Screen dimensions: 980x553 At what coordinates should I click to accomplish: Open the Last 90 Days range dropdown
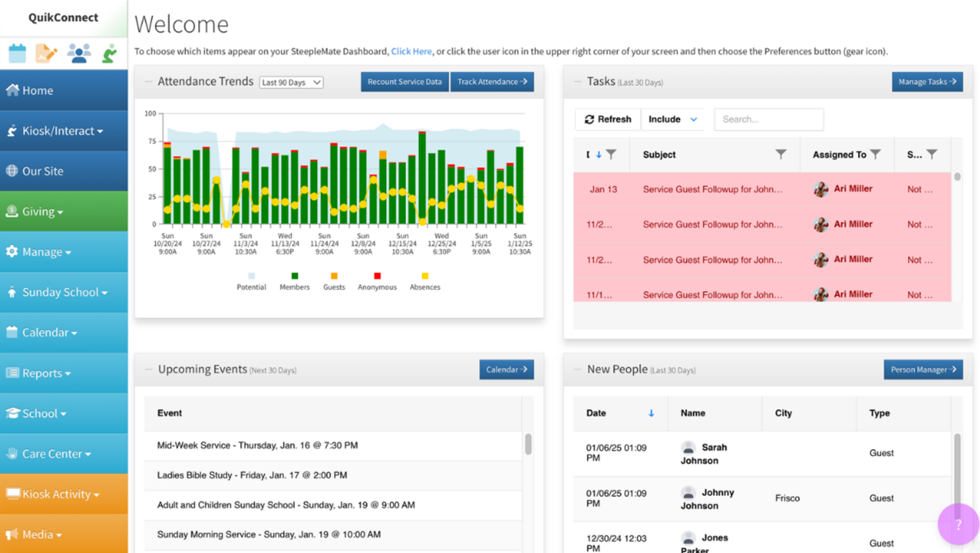291,82
